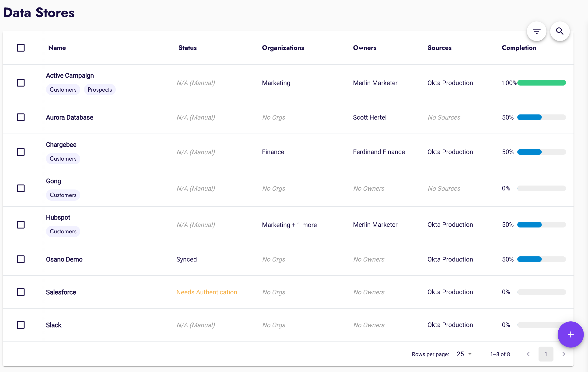Click the purple plus button to add data store
This screenshot has height=372, width=588.
570,334
